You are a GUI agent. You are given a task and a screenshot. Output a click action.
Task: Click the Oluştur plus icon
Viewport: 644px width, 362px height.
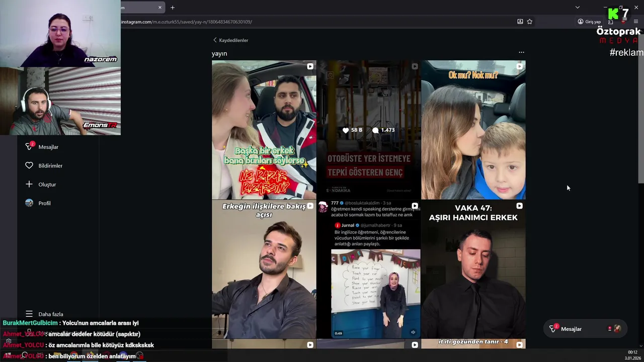tap(29, 184)
